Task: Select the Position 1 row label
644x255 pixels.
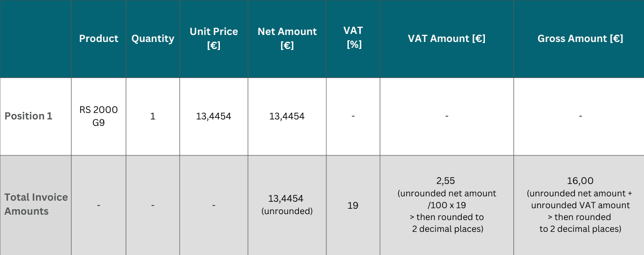Action: tap(28, 116)
